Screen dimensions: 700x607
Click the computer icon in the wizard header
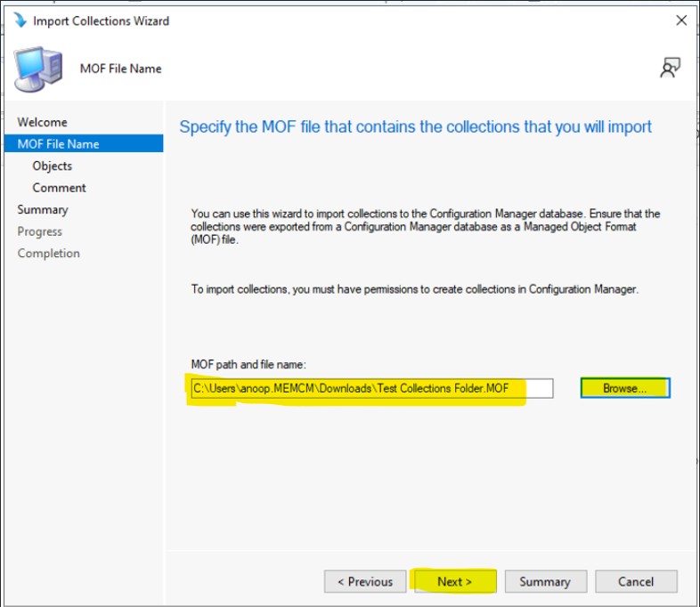38,69
